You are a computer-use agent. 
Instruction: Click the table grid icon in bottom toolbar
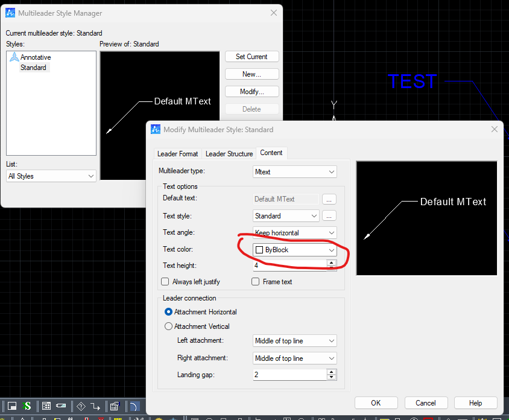point(46,406)
